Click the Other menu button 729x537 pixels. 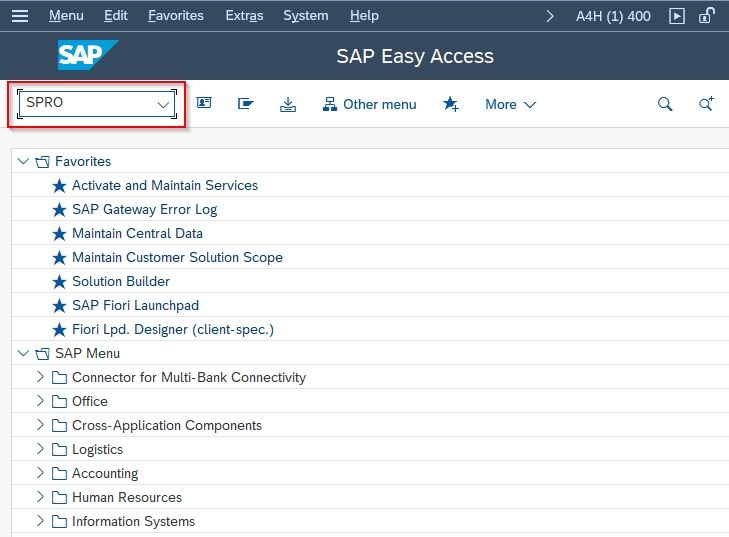pyautogui.click(x=370, y=104)
